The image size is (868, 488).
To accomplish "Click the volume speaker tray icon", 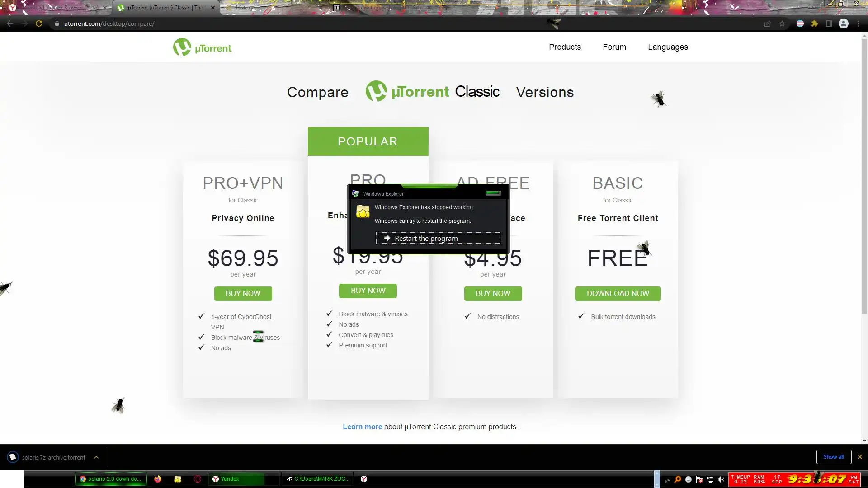I will (x=721, y=479).
